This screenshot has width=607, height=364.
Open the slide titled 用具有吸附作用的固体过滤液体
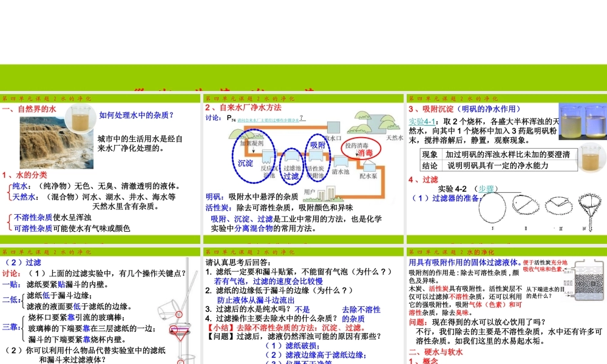(x=507, y=306)
